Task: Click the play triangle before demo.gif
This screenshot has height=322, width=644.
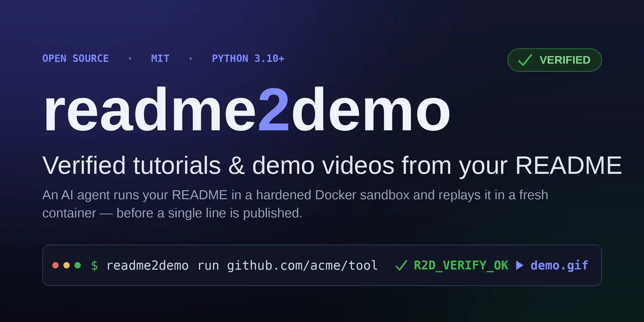Action: tap(520, 265)
